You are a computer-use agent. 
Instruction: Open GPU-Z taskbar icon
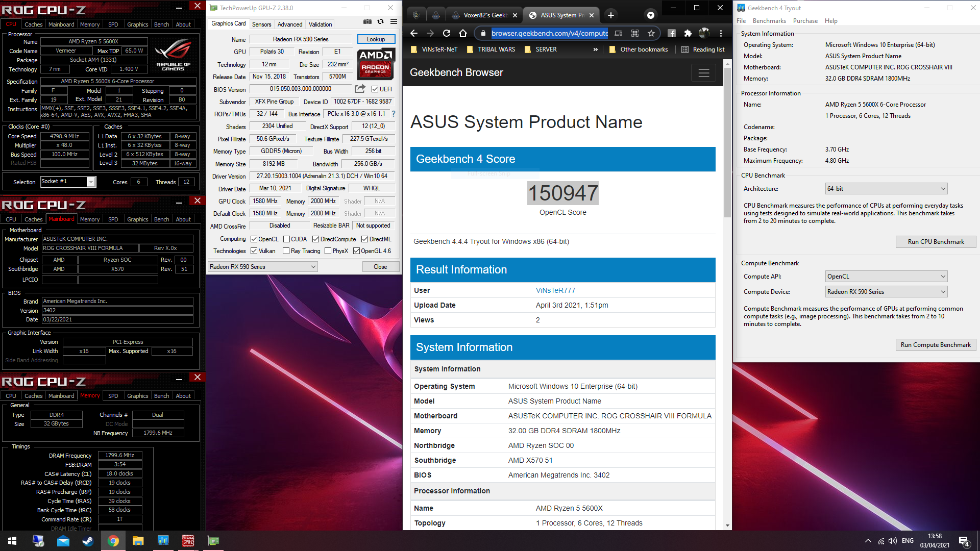click(213, 541)
